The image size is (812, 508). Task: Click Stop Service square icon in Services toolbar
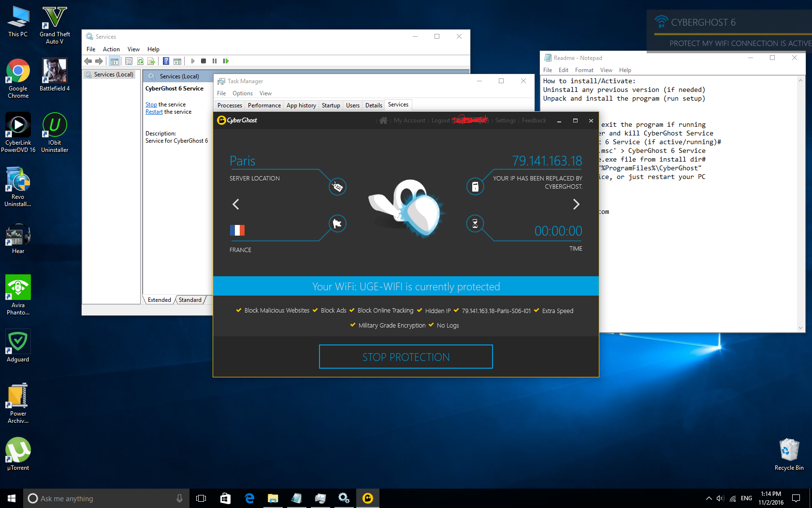[x=203, y=61]
